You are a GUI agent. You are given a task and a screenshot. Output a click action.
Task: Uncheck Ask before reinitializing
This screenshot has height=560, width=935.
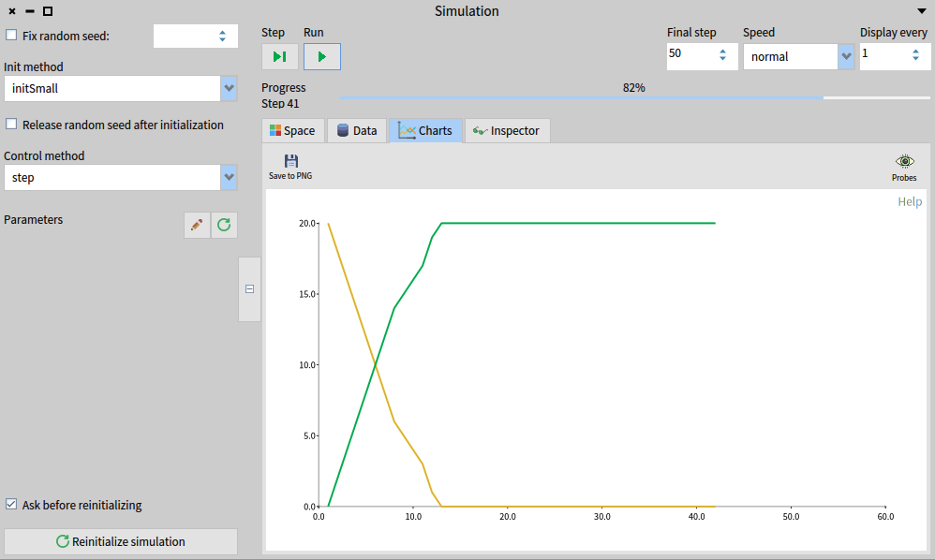(11, 505)
